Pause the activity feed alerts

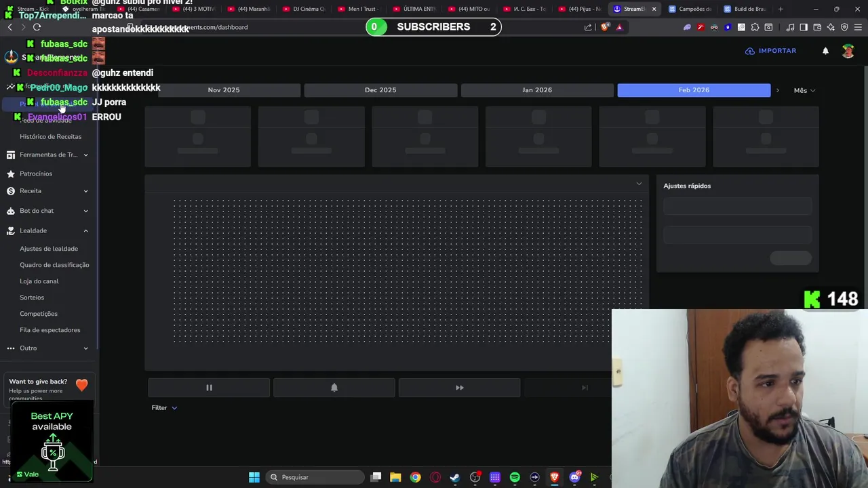pos(209,388)
